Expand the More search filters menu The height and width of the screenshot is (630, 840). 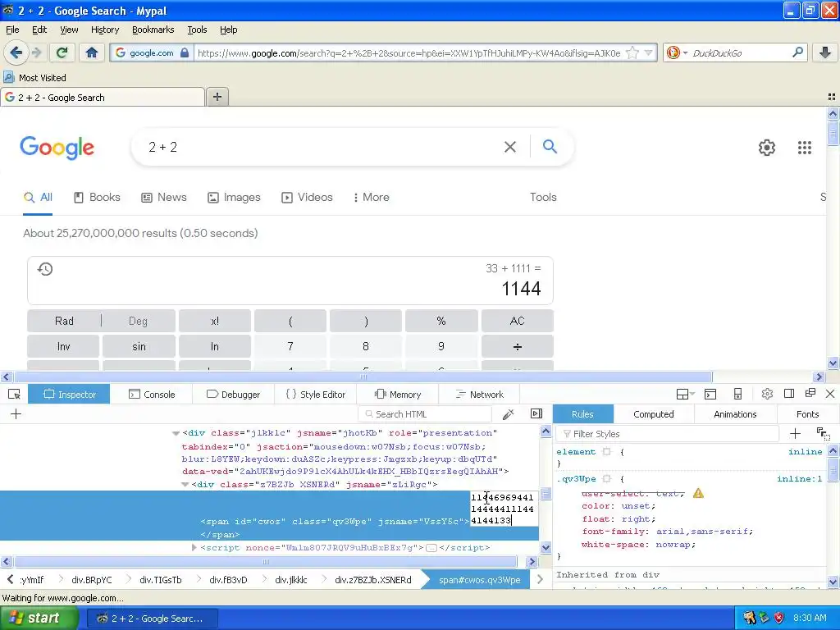coord(372,197)
